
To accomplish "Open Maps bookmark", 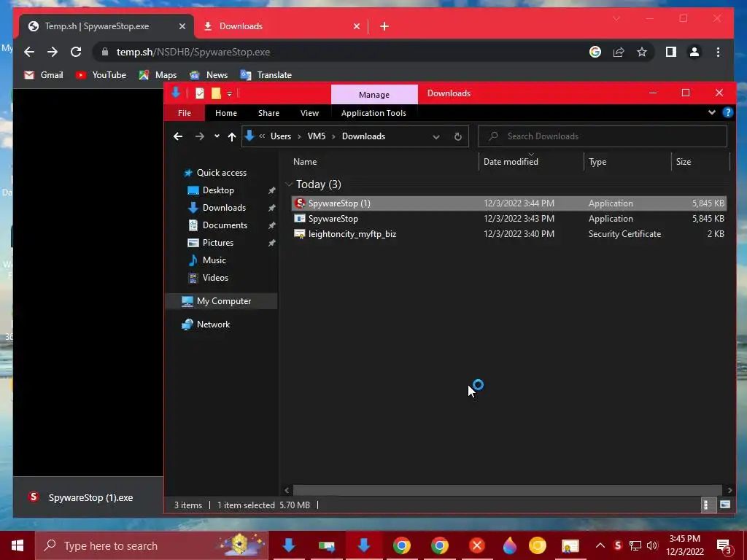I will [158, 75].
